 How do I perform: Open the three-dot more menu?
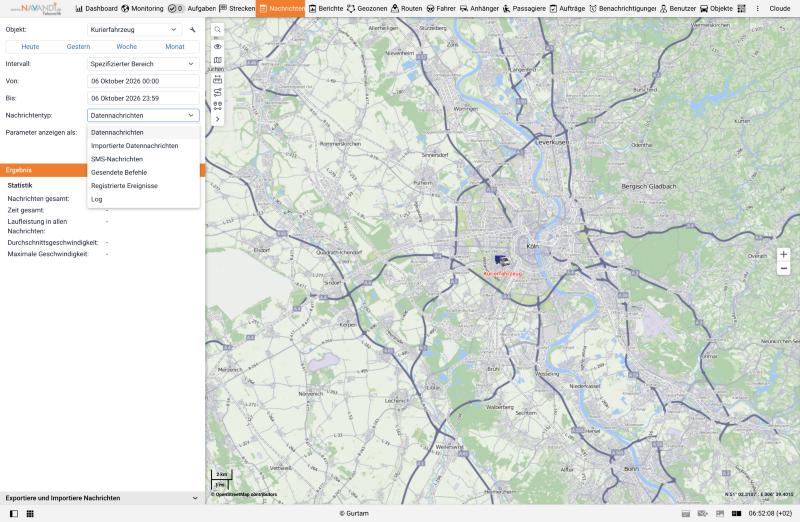tap(758, 9)
